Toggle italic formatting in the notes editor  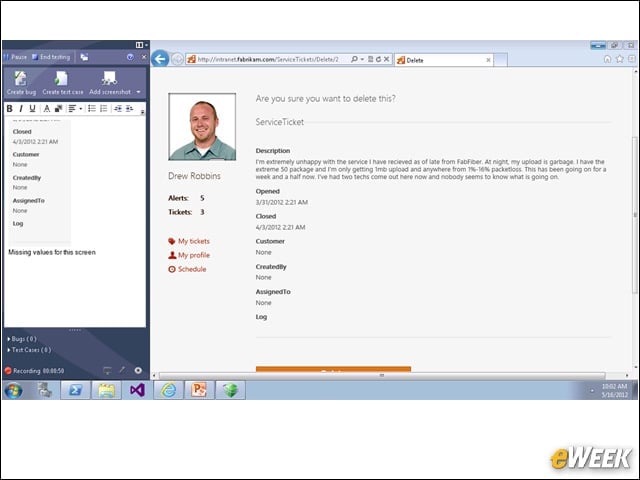click(x=21, y=109)
